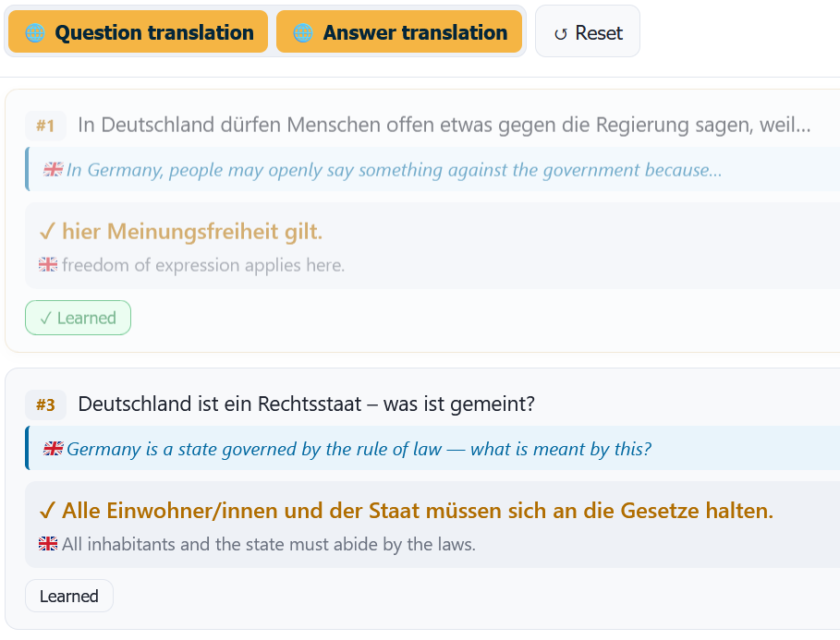Select the #3 question number badge
The height and width of the screenshot is (640, 840).
click(x=45, y=405)
